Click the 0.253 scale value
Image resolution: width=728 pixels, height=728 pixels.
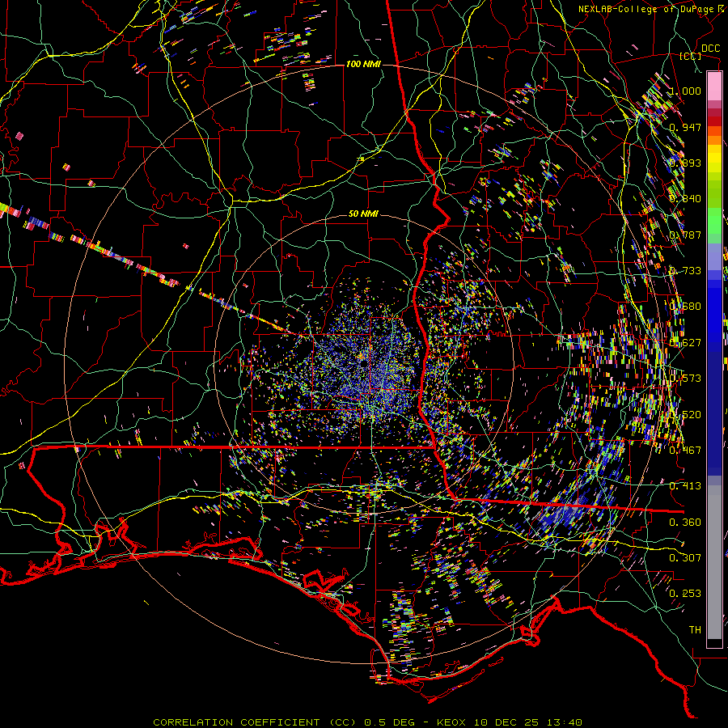[x=685, y=594]
